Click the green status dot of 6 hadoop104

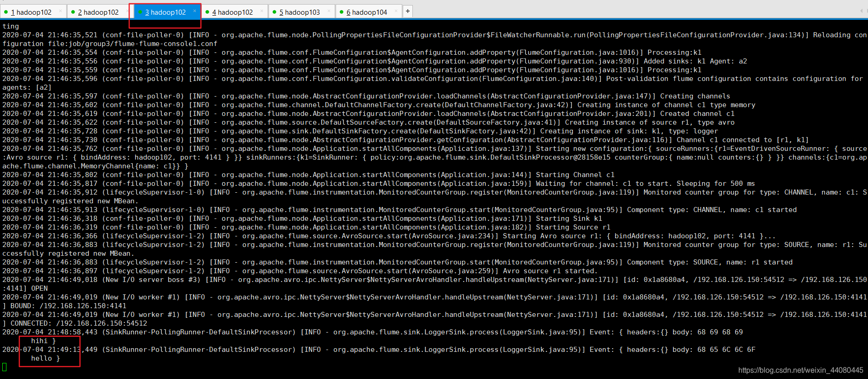click(342, 12)
